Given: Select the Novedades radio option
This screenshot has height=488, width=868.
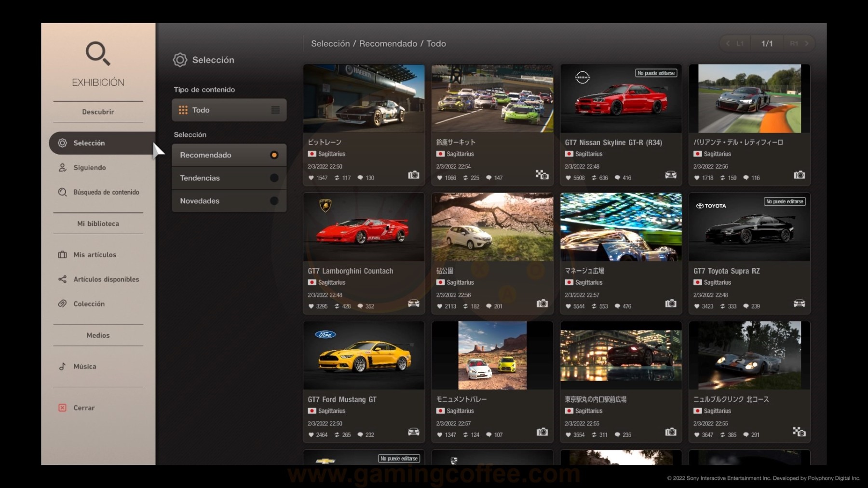Looking at the screenshot, I should pyautogui.click(x=229, y=201).
